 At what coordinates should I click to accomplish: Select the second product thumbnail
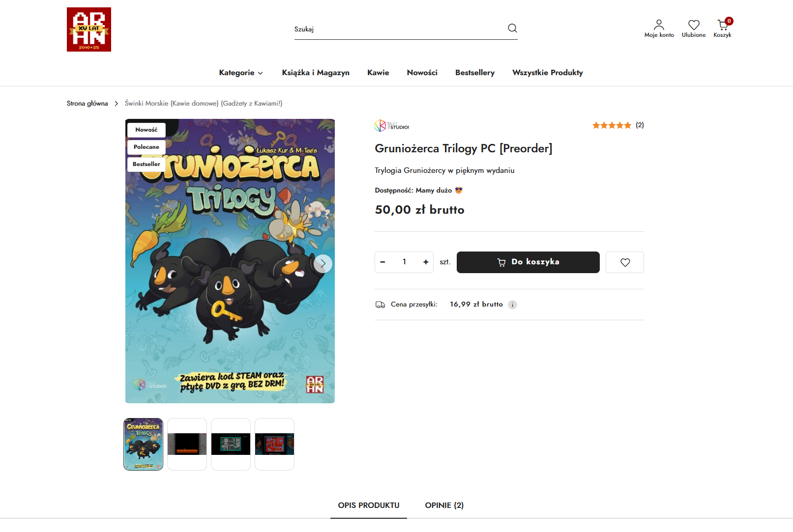(x=187, y=444)
